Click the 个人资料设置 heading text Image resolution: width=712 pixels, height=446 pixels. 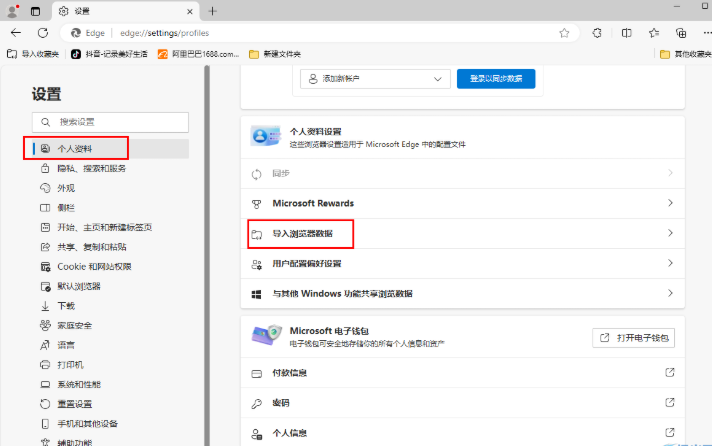click(x=316, y=132)
